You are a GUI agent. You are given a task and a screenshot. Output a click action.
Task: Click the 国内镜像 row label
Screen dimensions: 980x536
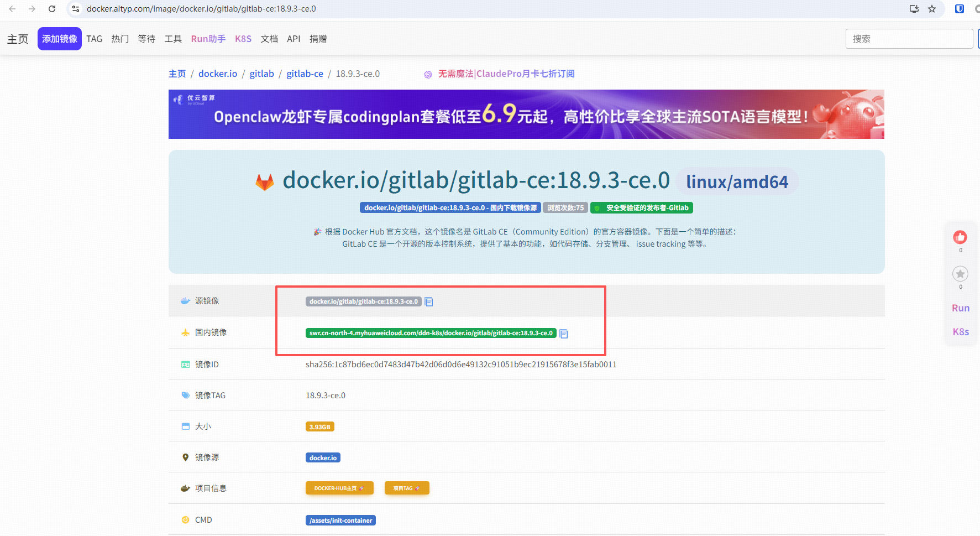pos(211,332)
